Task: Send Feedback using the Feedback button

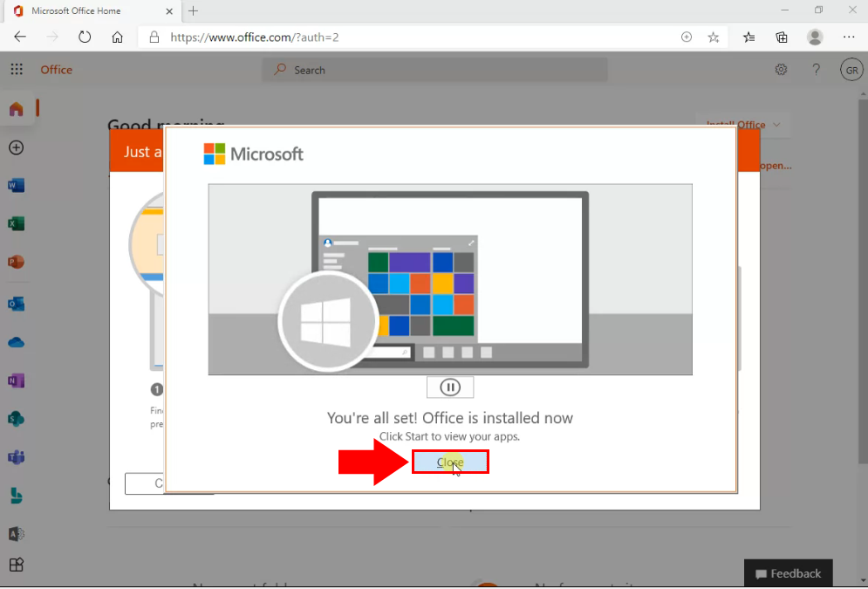Action: click(x=788, y=573)
